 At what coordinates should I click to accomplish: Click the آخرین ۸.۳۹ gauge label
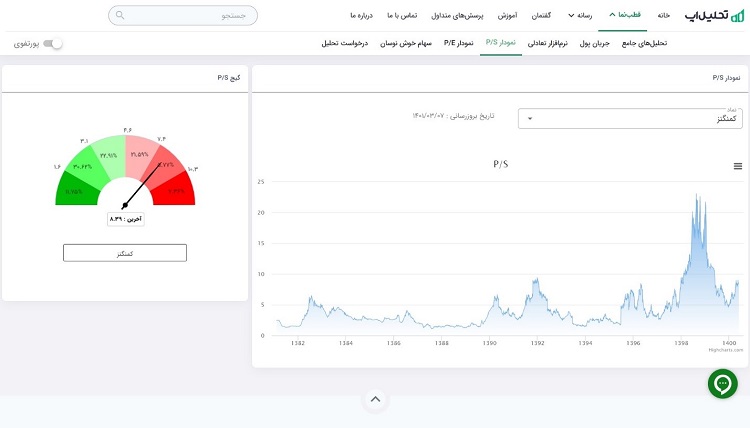[125, 219]
